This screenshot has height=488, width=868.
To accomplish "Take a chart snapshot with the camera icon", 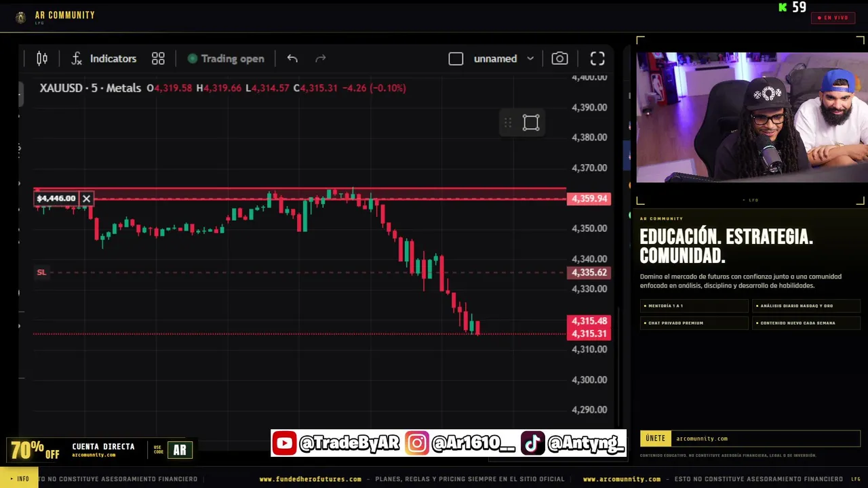I will point(559,59).
